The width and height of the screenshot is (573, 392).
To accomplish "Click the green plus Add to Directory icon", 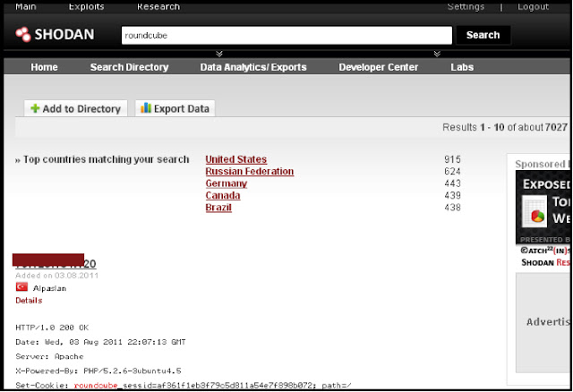I will (35, 108).
